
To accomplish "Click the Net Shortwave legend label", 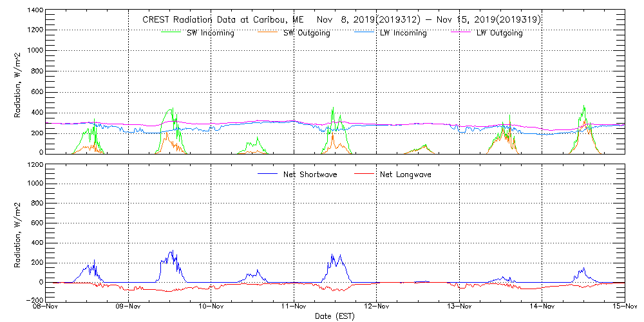I will pyautogui.click(x=312, y=174).
